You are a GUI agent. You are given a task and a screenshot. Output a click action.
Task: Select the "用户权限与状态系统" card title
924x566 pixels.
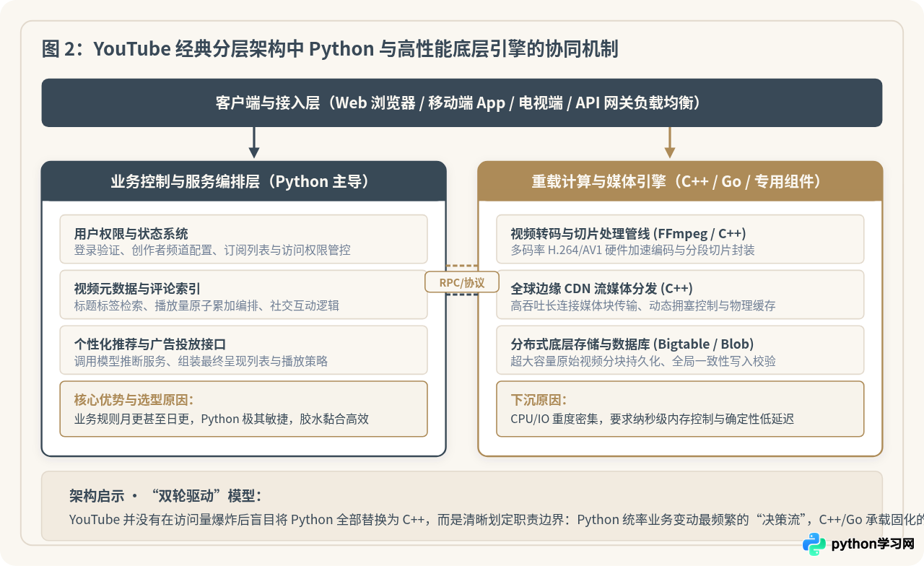click(131, 233)
